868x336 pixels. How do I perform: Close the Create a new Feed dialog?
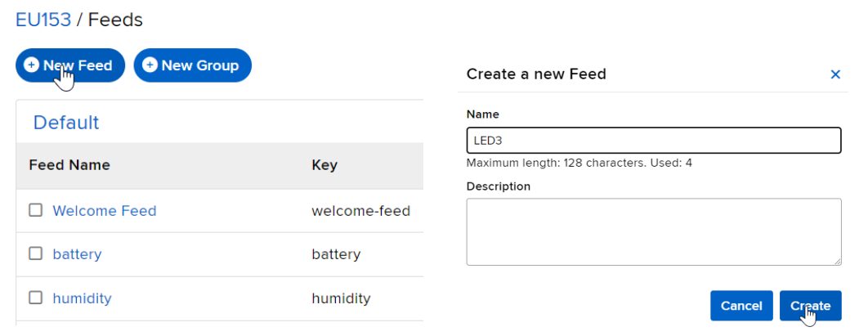(835, 74)
